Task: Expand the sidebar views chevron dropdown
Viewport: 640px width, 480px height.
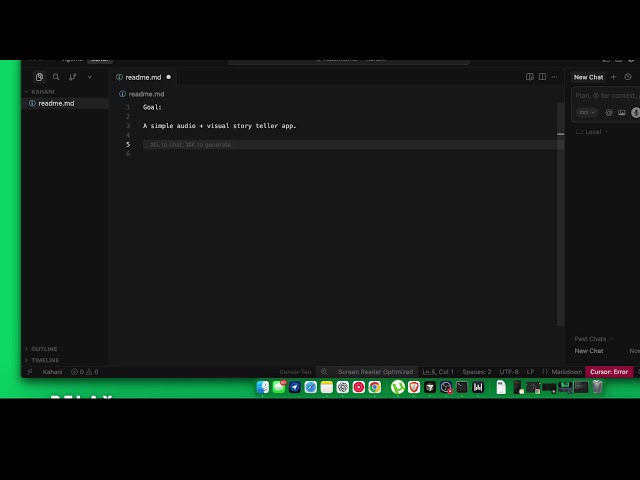Action: (89, 77)
